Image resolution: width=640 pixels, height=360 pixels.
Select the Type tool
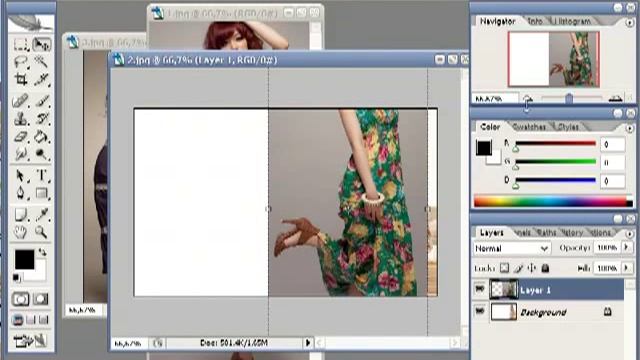pyautogui.click(x=41, y=176)
